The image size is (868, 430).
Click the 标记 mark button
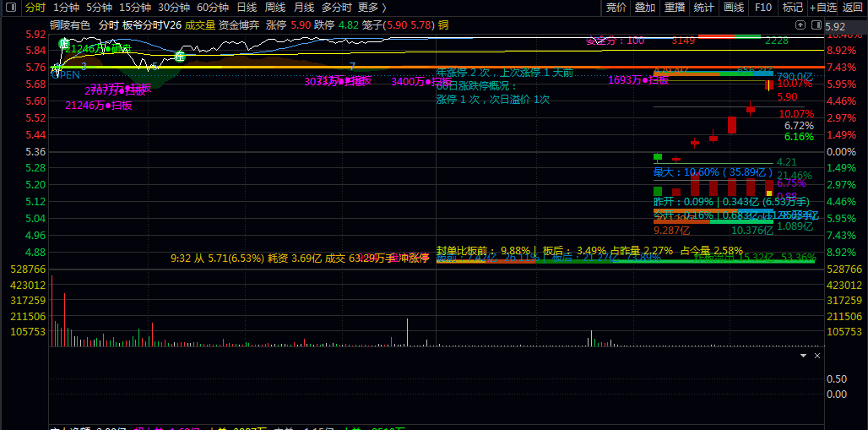792,8
